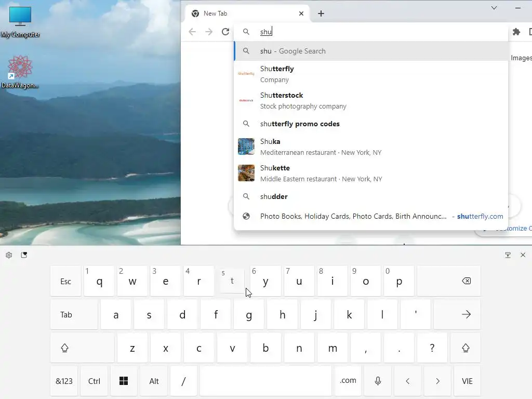Viewport: 532px width, 399px height.
Task: Undock the touch keyboard with the dock icon
Action: click(x=508, y=255)
